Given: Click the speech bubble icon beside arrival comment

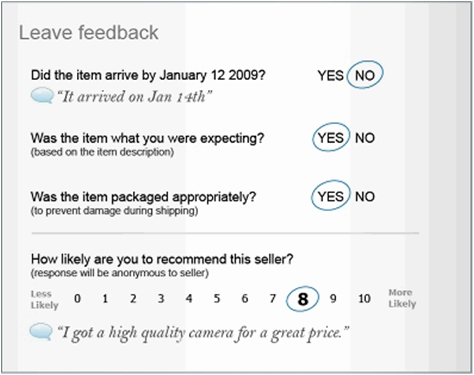Looking at the screenshot, I should pyautogui.click(x=42, y=96).
